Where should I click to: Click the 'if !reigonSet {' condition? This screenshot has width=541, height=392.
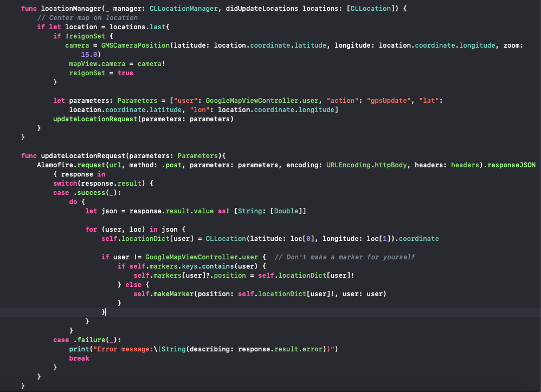pos(83,36)
